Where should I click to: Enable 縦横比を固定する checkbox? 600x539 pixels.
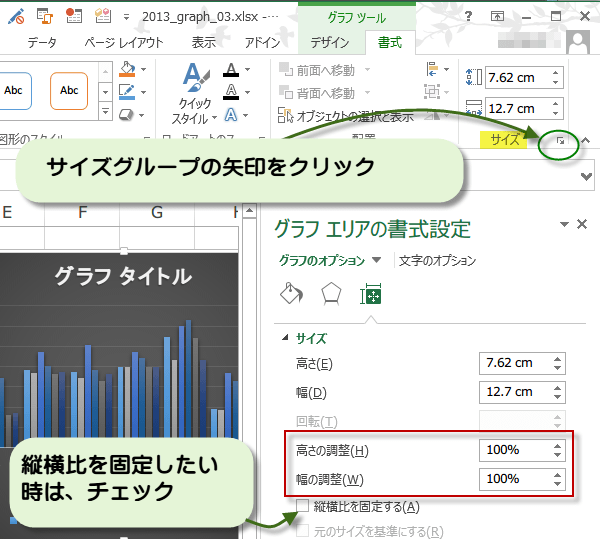tap(303, 507)
